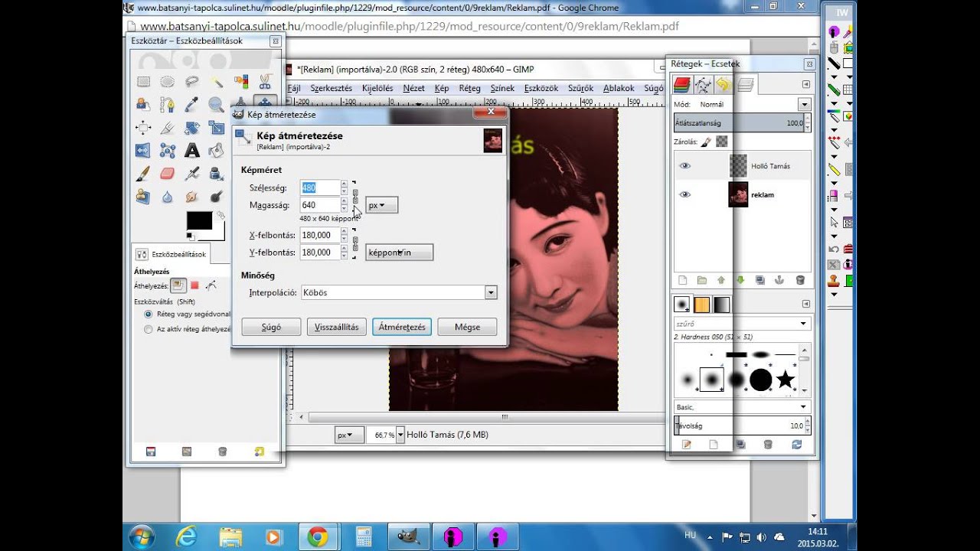Select the Ink tool
980x551 pixels.
tap(217, 174)
